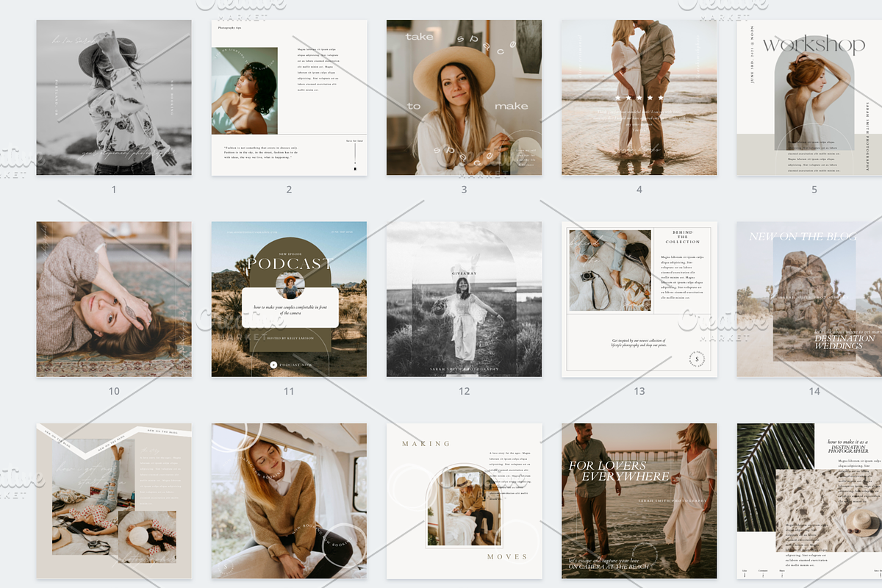Click the white episode title card in Podcast template
882x588 pixels.
290,308
